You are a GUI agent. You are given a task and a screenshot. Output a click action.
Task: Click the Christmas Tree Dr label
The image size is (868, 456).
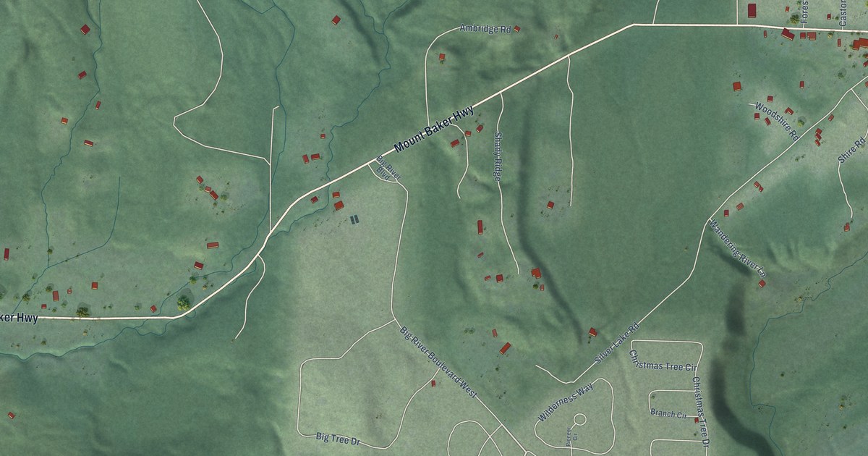click(701, 410)
